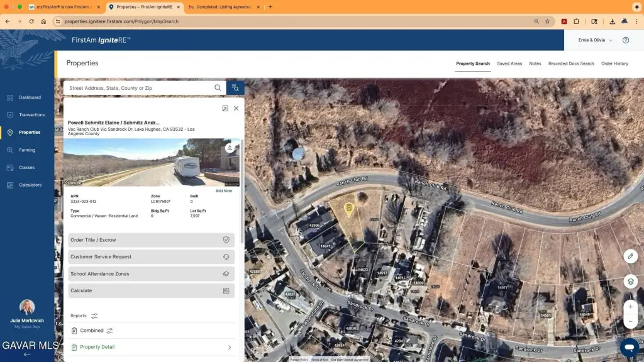Screen dimensions: 644x362
Task: Open the map layers control
Action: click(x=630, y=282)
